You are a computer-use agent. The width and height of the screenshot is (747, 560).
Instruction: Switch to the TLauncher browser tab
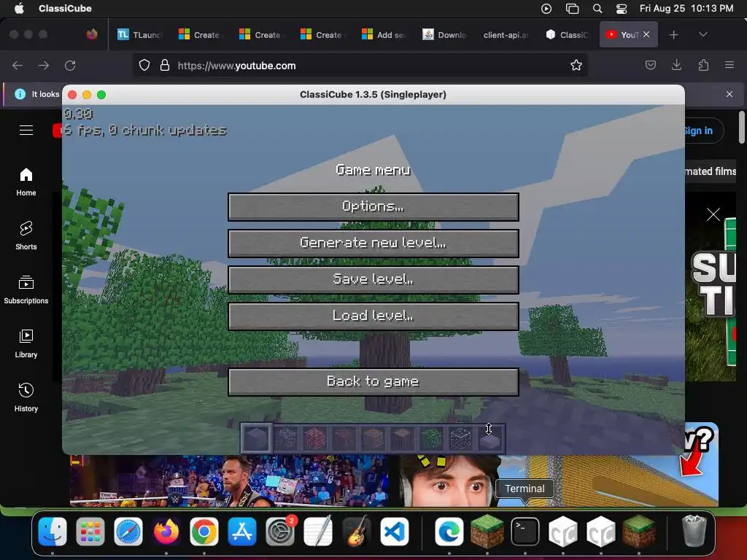coord(139,35)
